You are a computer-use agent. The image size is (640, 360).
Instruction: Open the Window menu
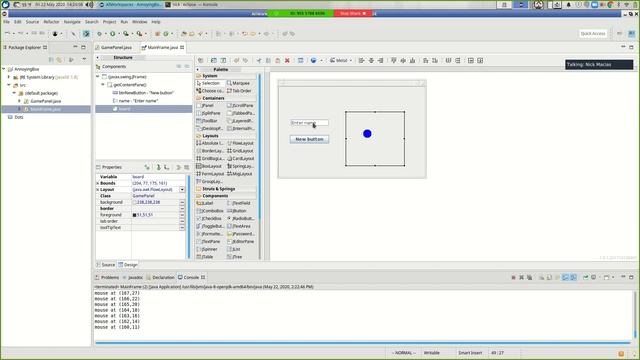tap(140, 22)
